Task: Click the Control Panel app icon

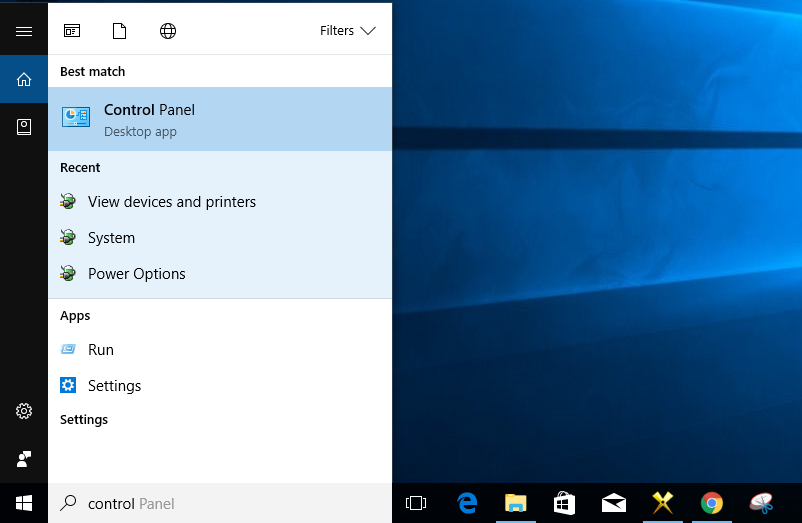Action: click(x=76, y=117)
